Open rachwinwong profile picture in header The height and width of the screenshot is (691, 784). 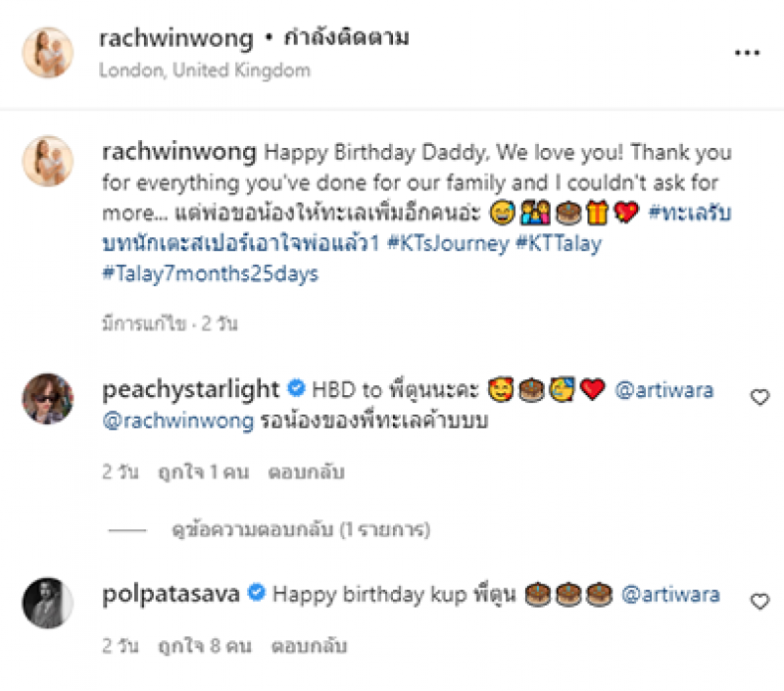tap(48, 53)
